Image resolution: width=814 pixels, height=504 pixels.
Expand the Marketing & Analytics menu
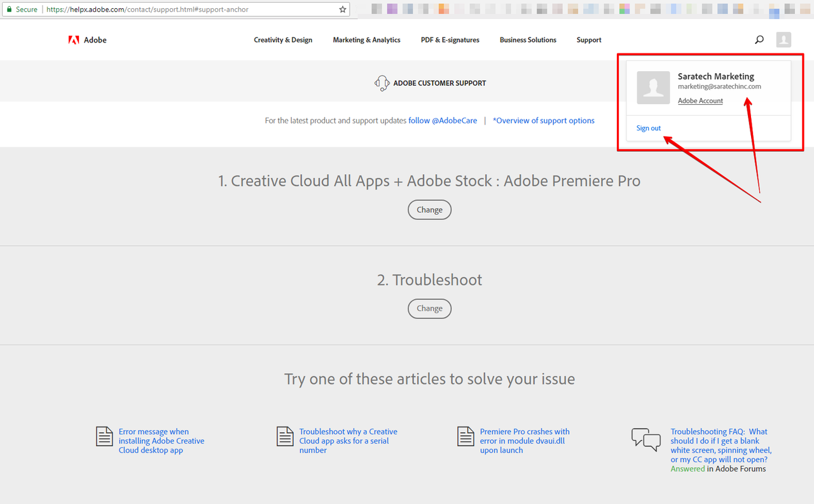coord(366,39)
